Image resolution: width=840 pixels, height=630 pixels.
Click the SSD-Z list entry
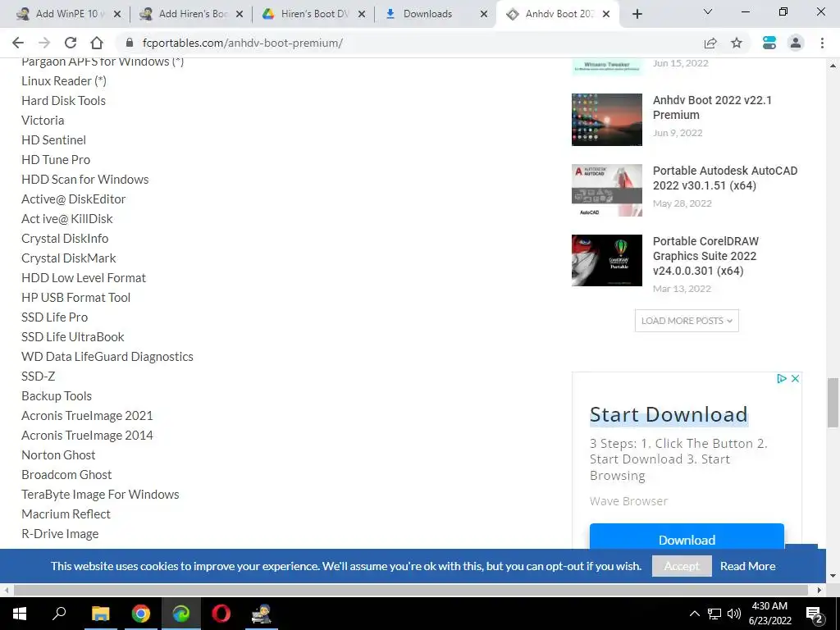(38, 376)
